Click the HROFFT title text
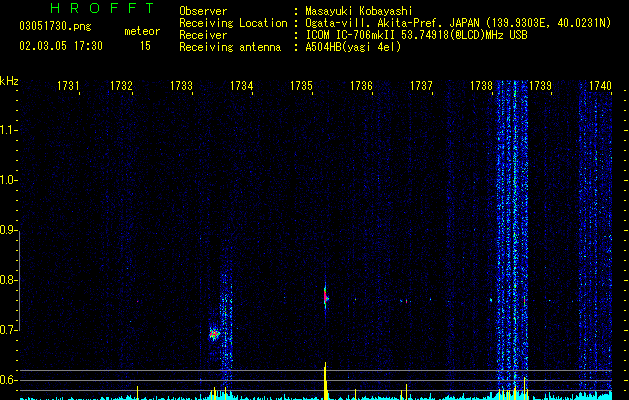 [103, 8]
